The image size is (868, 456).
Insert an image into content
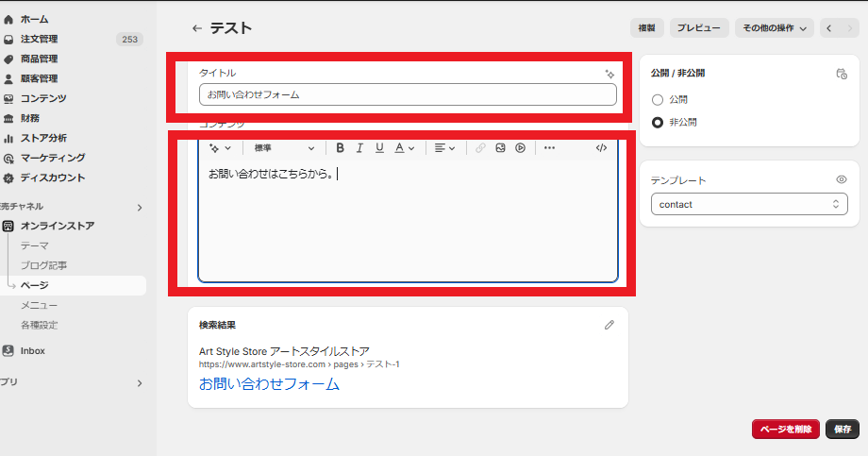(x=500, y=148)
